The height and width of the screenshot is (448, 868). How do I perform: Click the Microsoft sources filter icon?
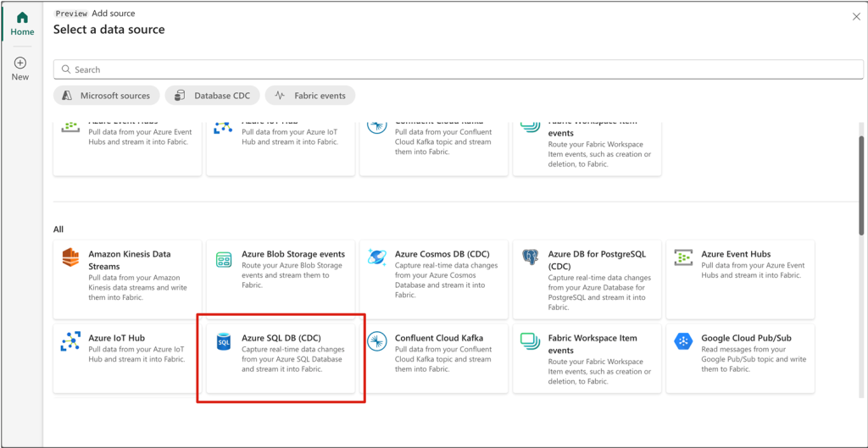pyautogui.click(x=67, y=96)
